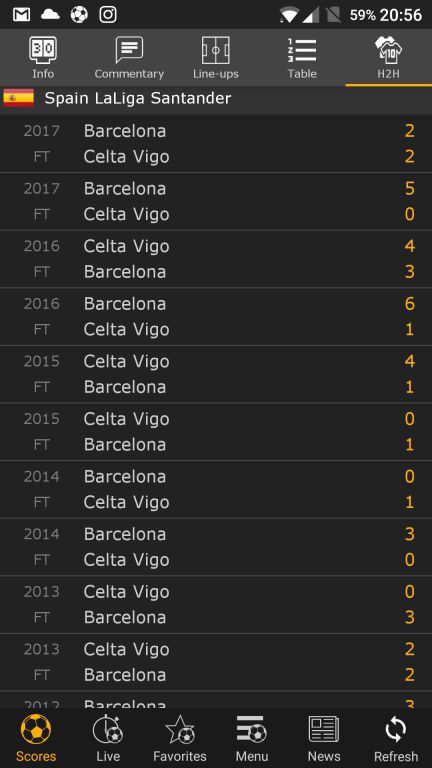The width and height of the screenshot is (432, 768).
Task: Open 2014 Barcelona 0–1 Celta Vigo match
Action: [x=216, y=489]
